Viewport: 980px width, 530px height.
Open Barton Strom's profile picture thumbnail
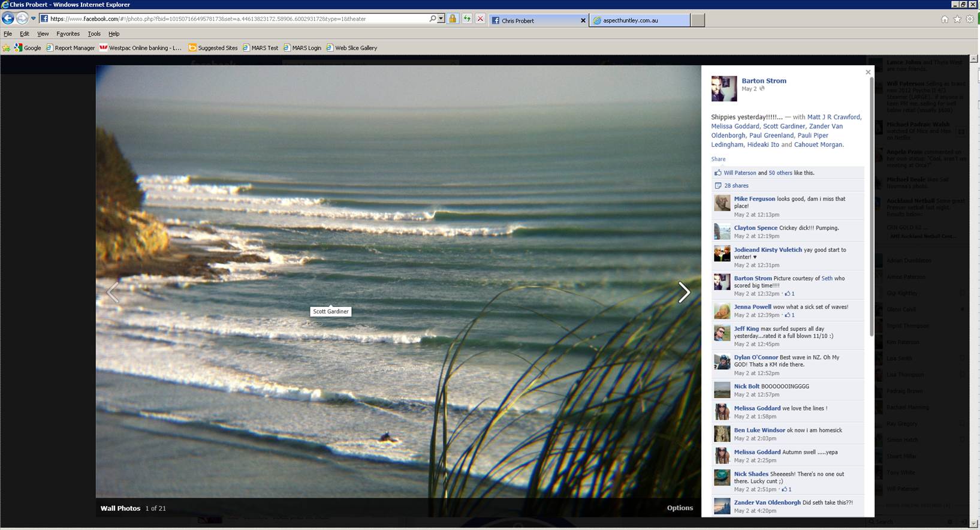[724, 89]
